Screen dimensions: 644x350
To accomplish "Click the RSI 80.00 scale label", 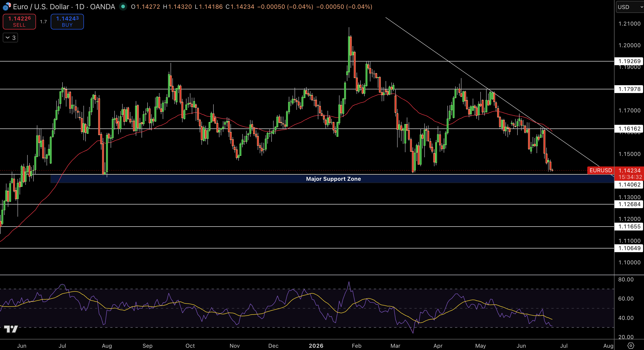I will tap(626, 280).
